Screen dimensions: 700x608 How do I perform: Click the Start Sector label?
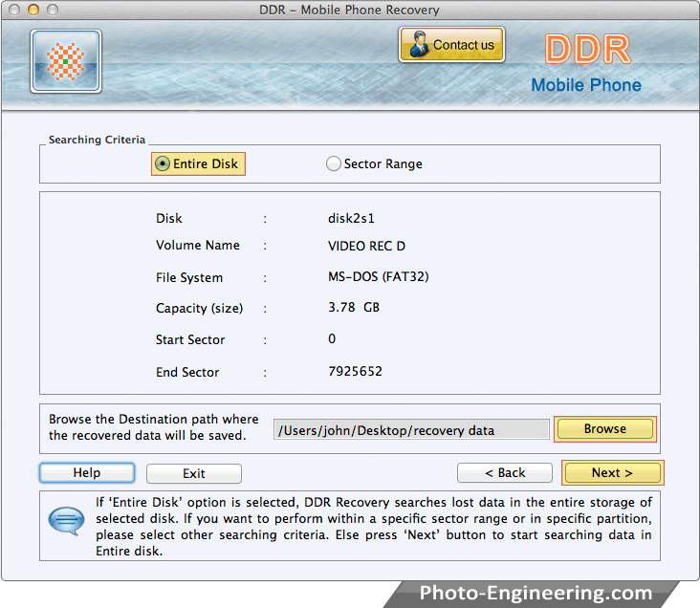[x=190, y=339]
